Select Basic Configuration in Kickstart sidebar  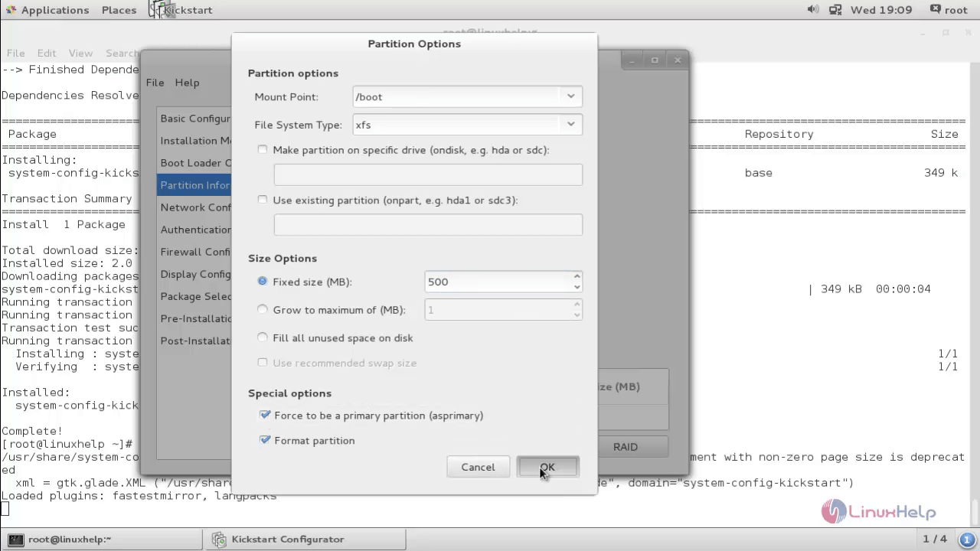[194, 119]
